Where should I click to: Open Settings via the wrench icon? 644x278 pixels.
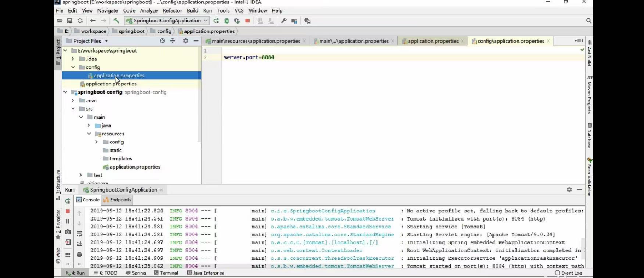point(284,21)
